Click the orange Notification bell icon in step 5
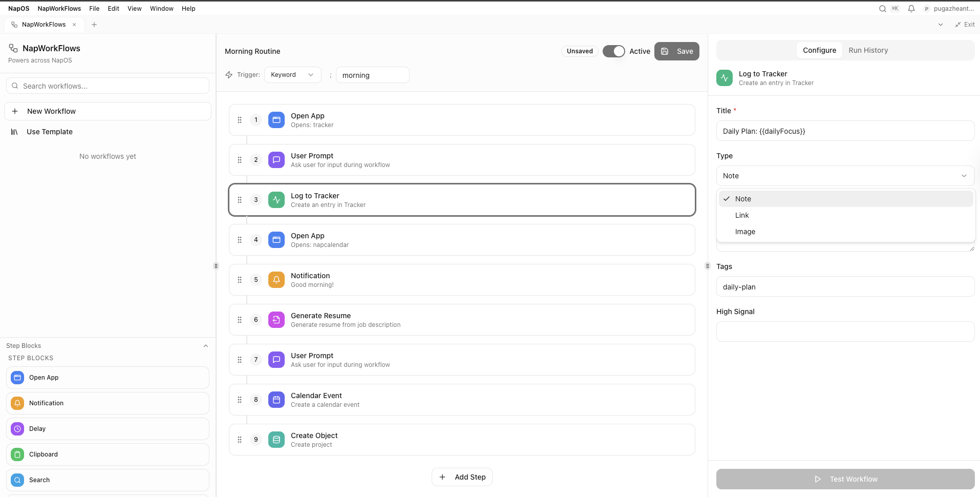 click(276, 280)
